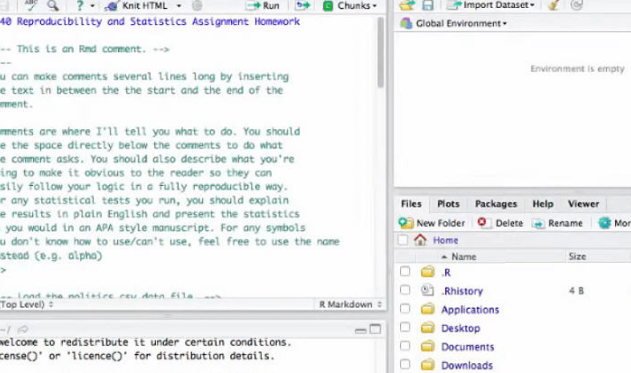
Task: Click the '4 B' size value
Action: point(576,291)
